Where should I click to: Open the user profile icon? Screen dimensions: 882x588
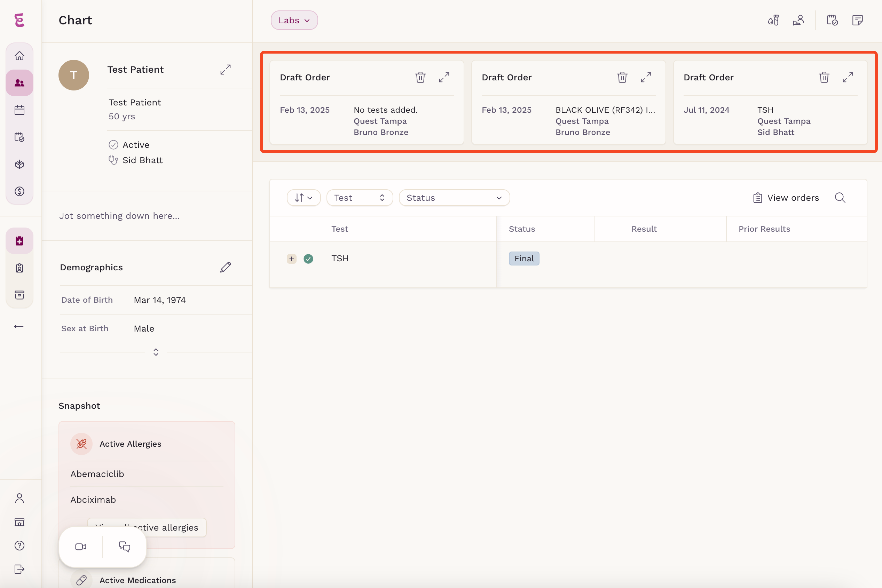pos(19,498)
